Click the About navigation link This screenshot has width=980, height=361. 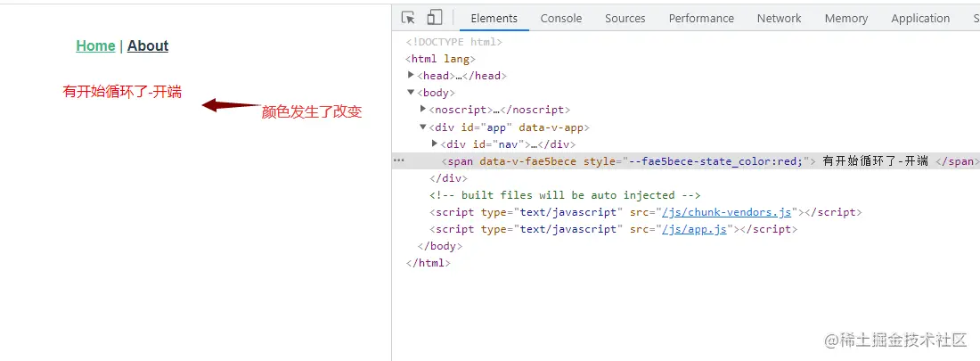(148, 46)
